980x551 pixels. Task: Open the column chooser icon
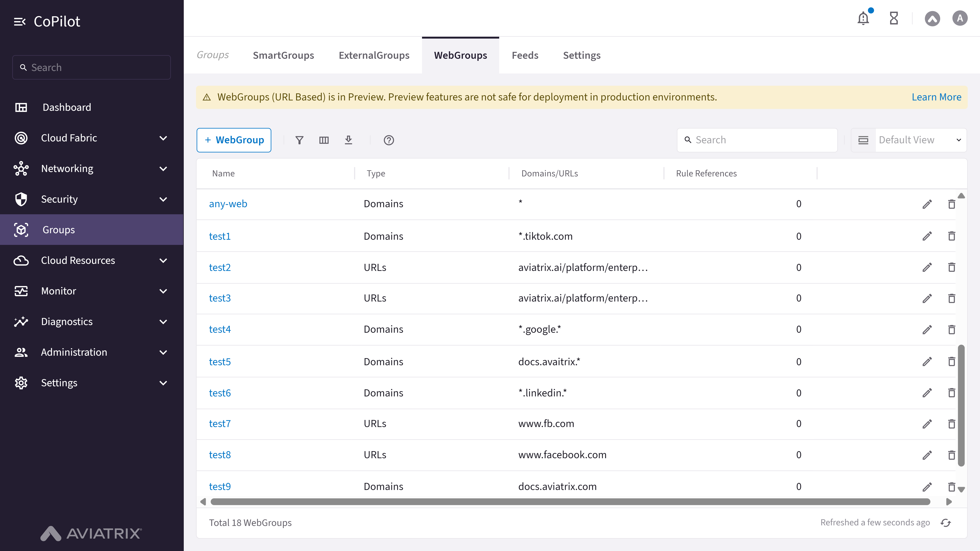pyautogui.click(x=324, y=140)
